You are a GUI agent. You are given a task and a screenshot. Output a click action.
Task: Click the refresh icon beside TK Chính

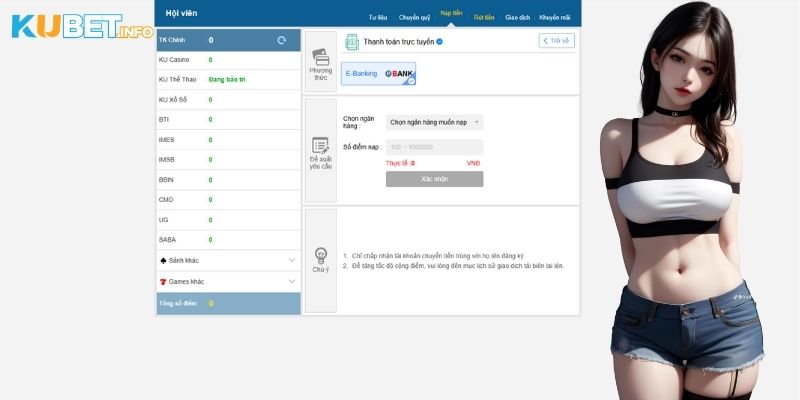[282, 40]
